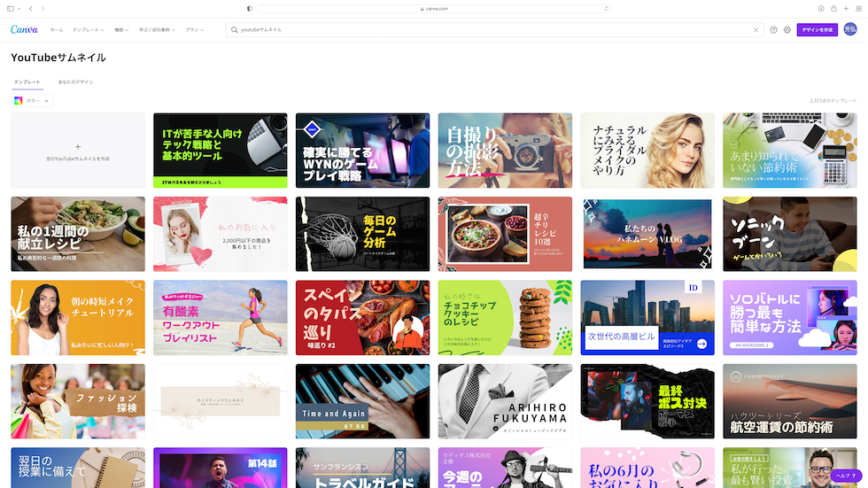Show the browser tab overview icon
Image resolution: width=868 pixels, height=488 pixels.
pyautogui.click(x=858, y=8)
